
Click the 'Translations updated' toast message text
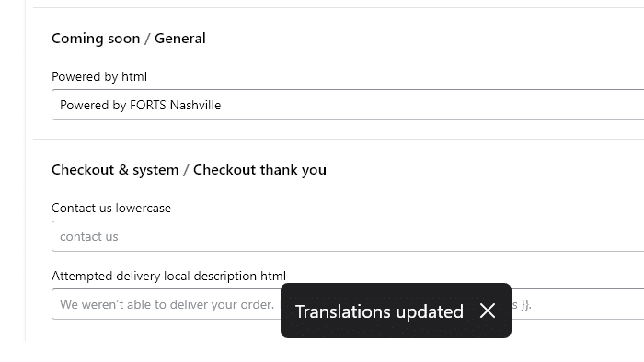pyautogui.click(x=379, y=311)
